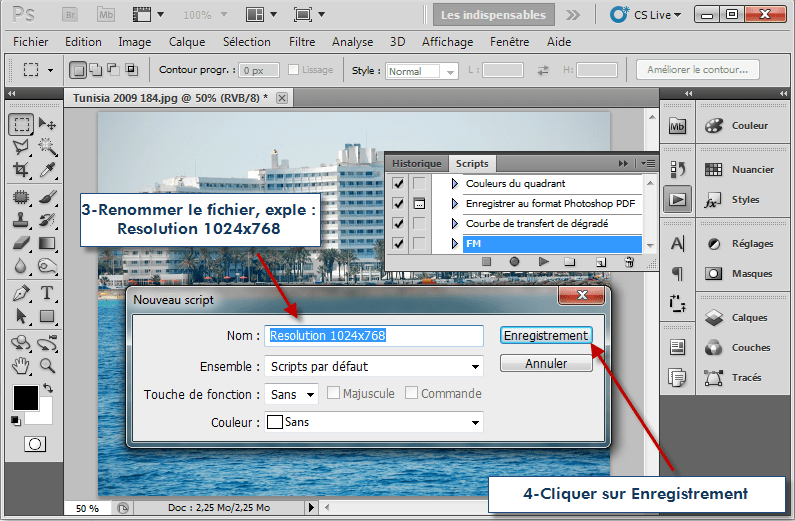Select the Crop tool
This screenshot has width=795, height=521.
(21, 169)
